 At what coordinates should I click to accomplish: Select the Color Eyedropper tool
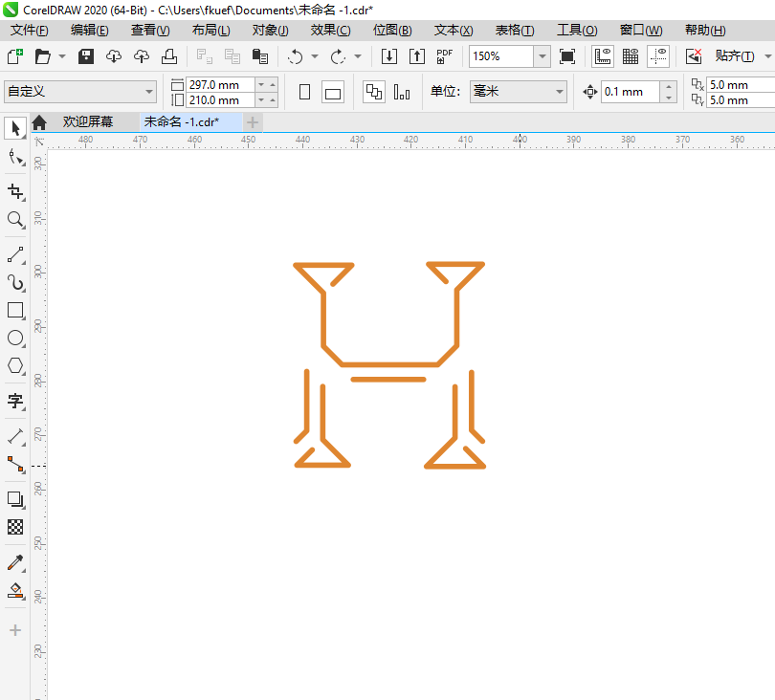15,562
